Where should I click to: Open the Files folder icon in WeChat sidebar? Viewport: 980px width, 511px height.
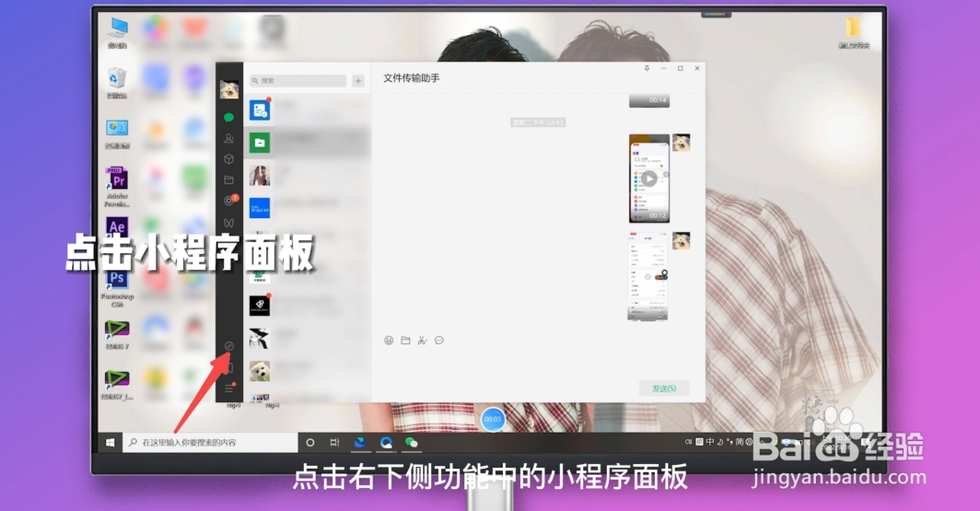click(x=228, y=180)
